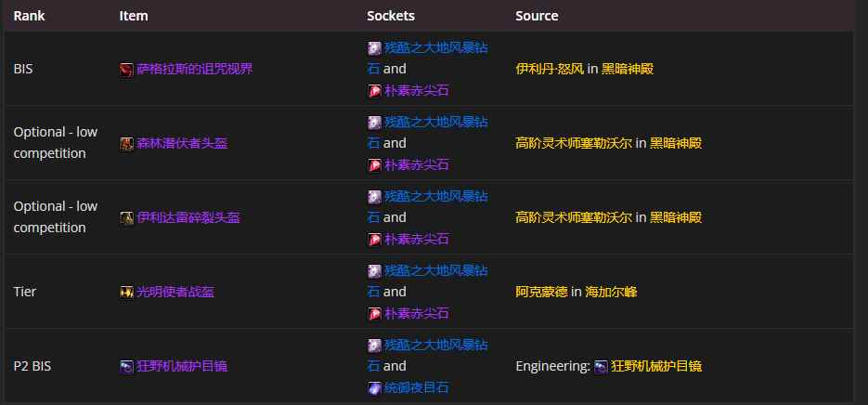The height and width of the screenshot is (405, 868).
Task: Click the 统御夜目石 gem icon
Action: [x=374, y=387]
